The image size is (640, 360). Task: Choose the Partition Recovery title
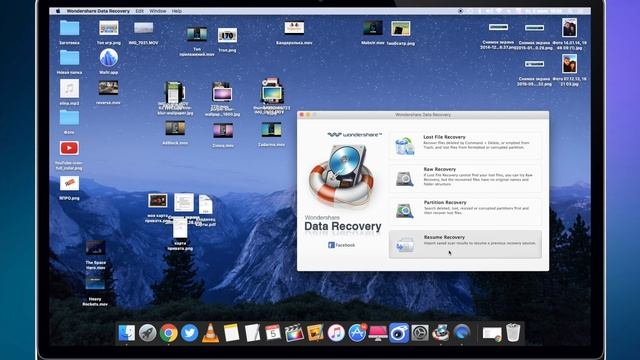click(445, 202)
